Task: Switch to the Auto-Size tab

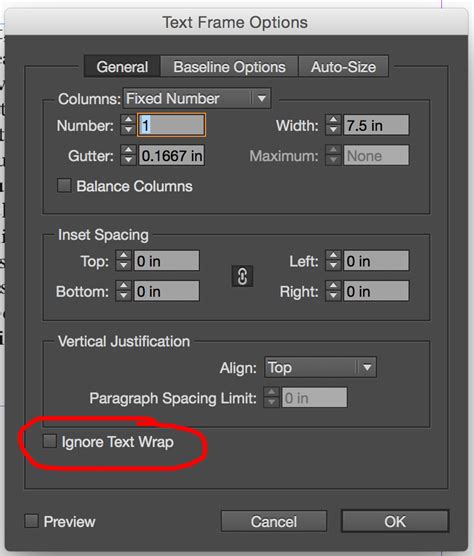Action: point(344,67)
